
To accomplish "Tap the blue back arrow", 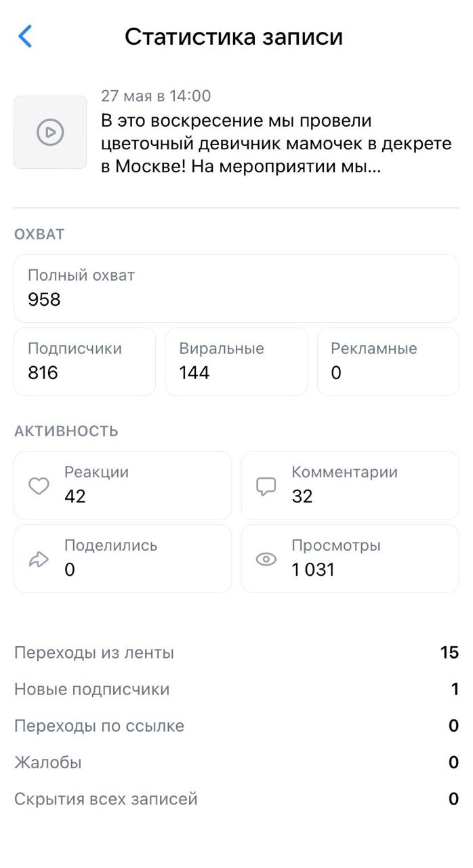I will 25,37.
